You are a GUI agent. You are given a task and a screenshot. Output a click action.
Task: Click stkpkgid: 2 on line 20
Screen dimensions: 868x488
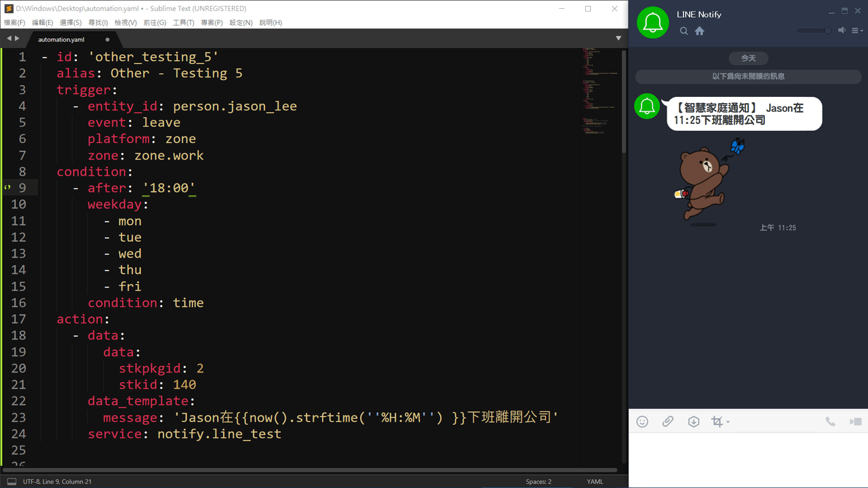(x=161, y=369)
